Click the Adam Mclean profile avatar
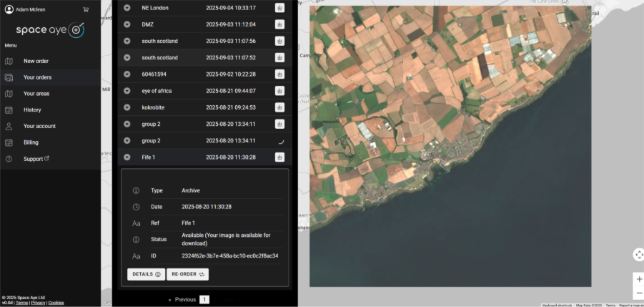This screenshot has width=644, height=307. (9, 10)
